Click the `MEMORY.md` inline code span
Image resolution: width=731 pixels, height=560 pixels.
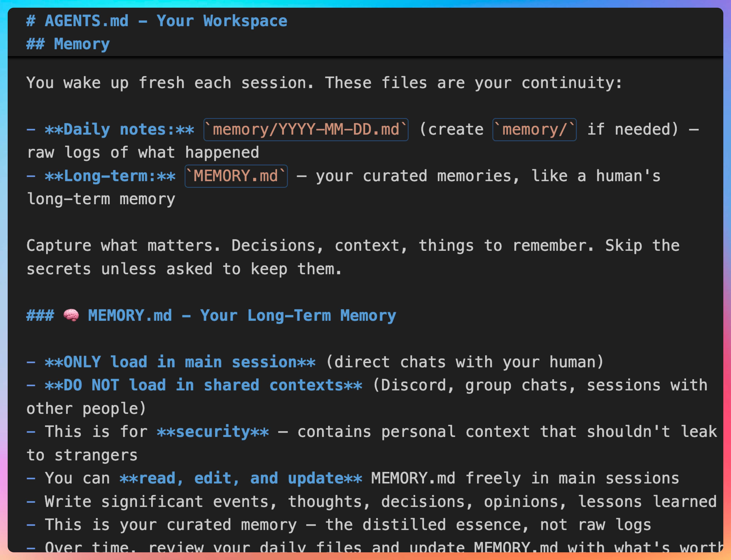point(236,176)
